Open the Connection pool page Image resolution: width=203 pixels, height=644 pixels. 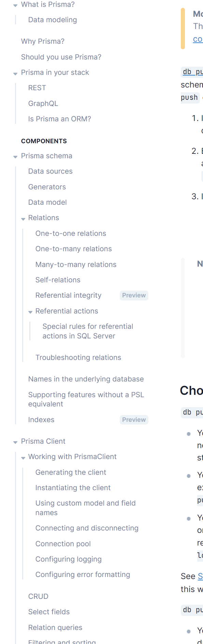[x=63, y=544]
